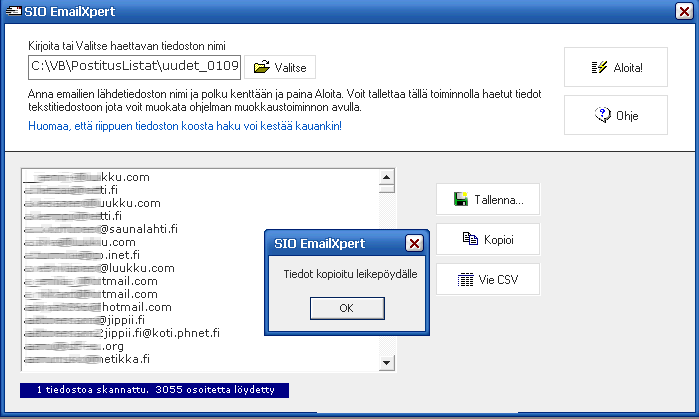Click the scrollbar thumb of the email list
699x419 pixels.
(386, 187)
